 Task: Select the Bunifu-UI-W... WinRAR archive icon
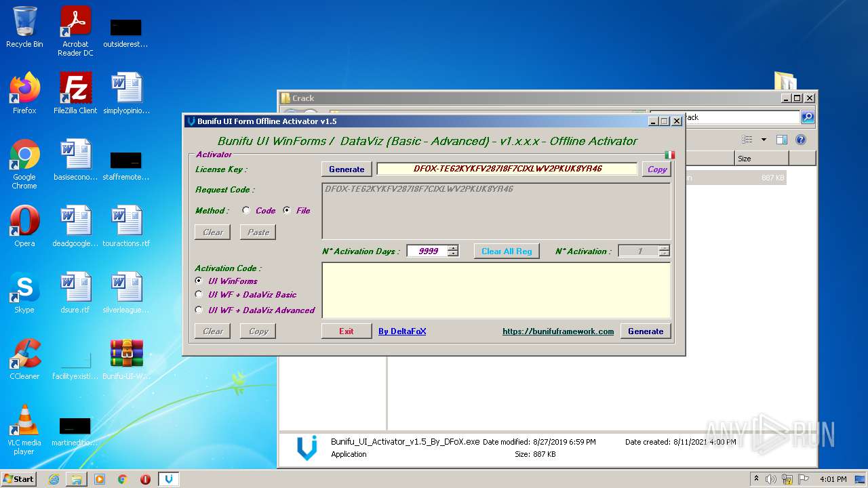point(126,359)
